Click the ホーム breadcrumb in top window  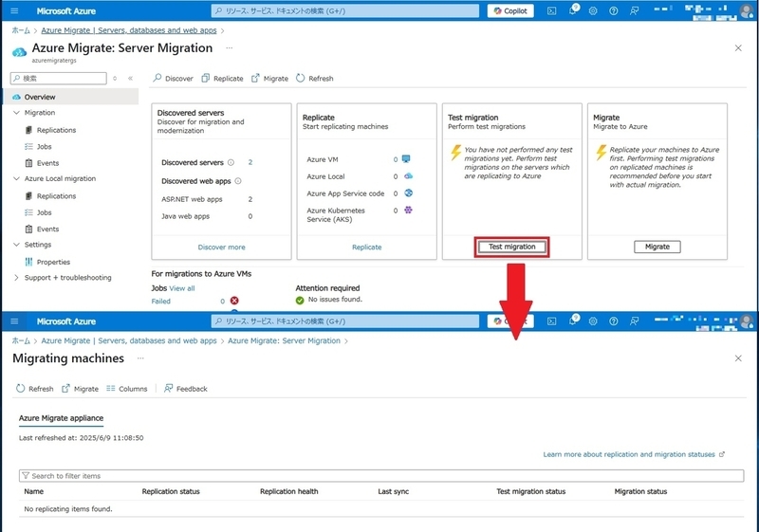(21, 30)
